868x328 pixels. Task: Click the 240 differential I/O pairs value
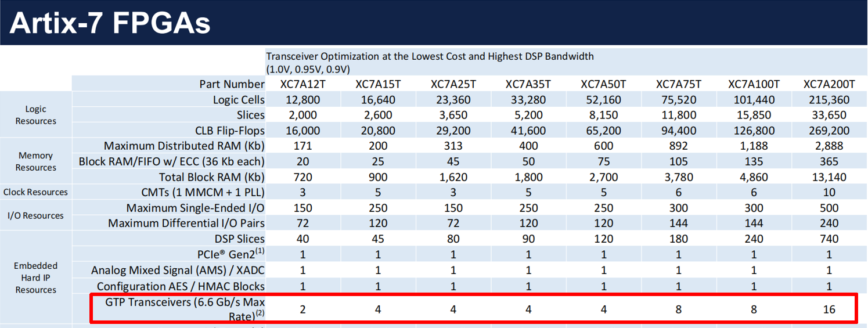coord(829,223)
